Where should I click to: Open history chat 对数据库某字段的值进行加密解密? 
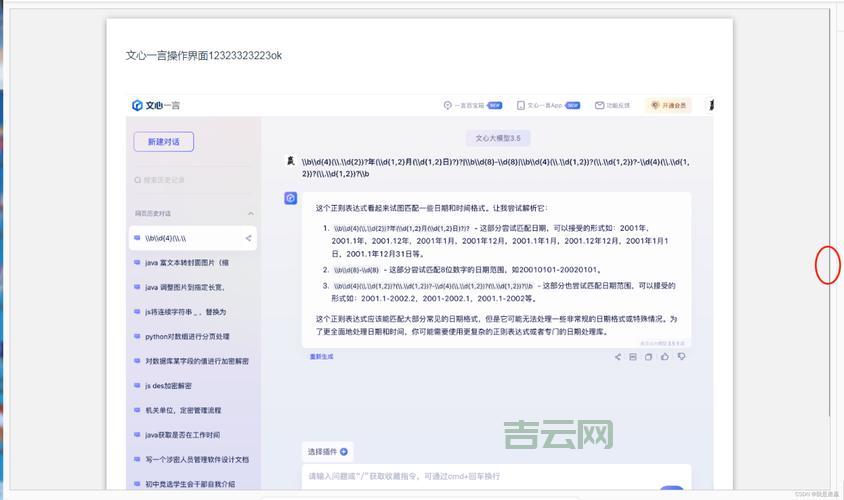193,361
